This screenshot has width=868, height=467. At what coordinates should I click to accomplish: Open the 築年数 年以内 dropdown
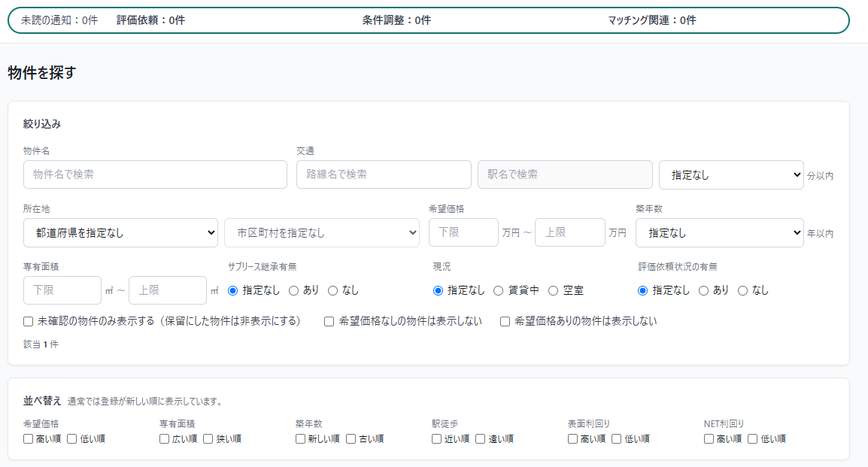pos(720,233)
